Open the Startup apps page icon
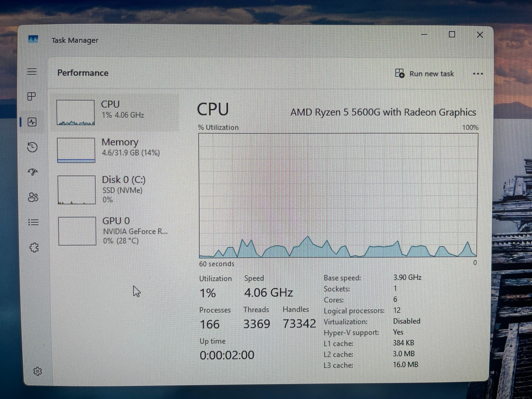This screenshot has height=399, width=532. point(33,172)
